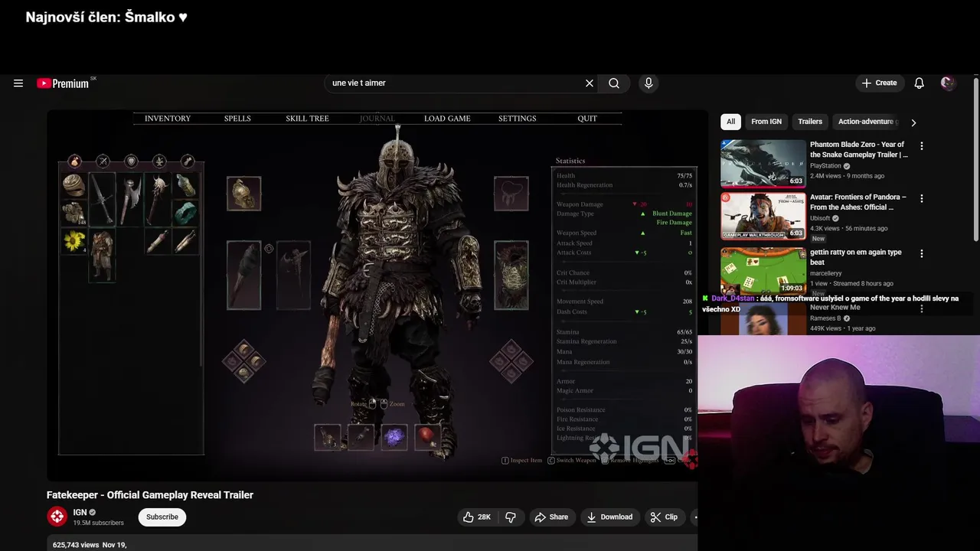Open the IGN channel avatar below the video
The image size is (980, 551).
pyautogui.click(x=57, y=517)
